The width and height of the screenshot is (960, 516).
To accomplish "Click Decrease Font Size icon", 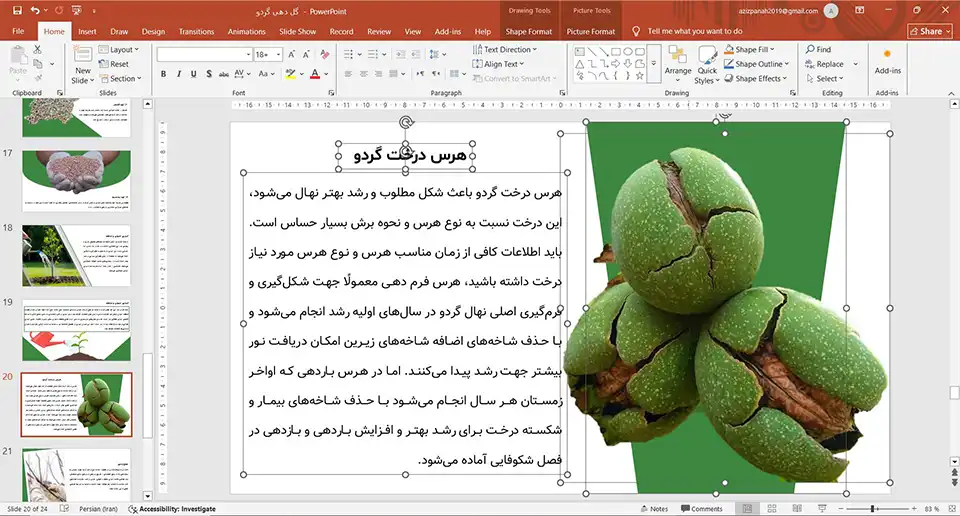I will tap(307, 54).
